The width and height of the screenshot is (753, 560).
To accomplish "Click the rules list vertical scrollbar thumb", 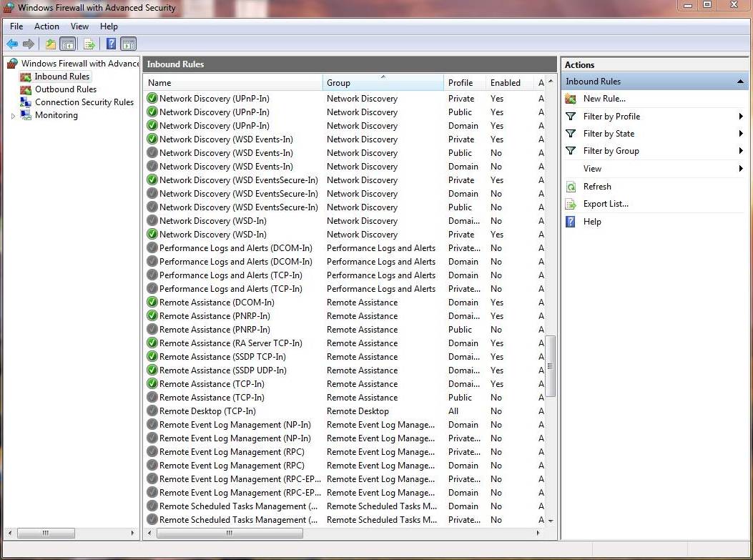I will [x=551, y=366].
